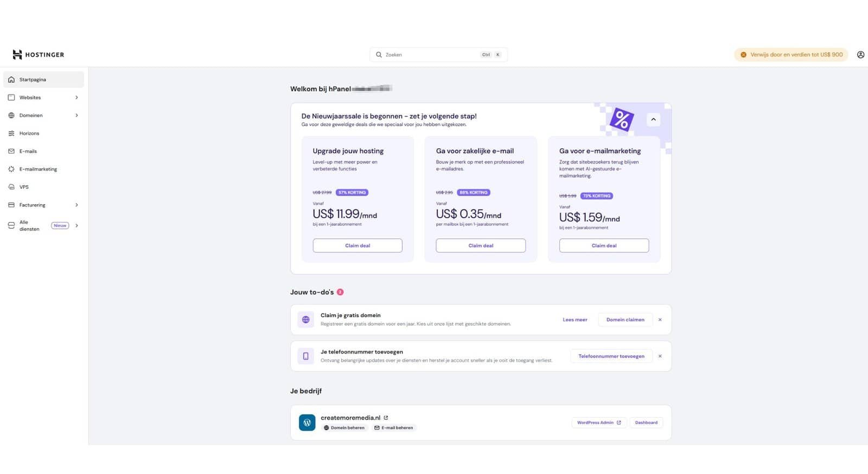
Task: Click the Nieuw badge
Action: 60,225
